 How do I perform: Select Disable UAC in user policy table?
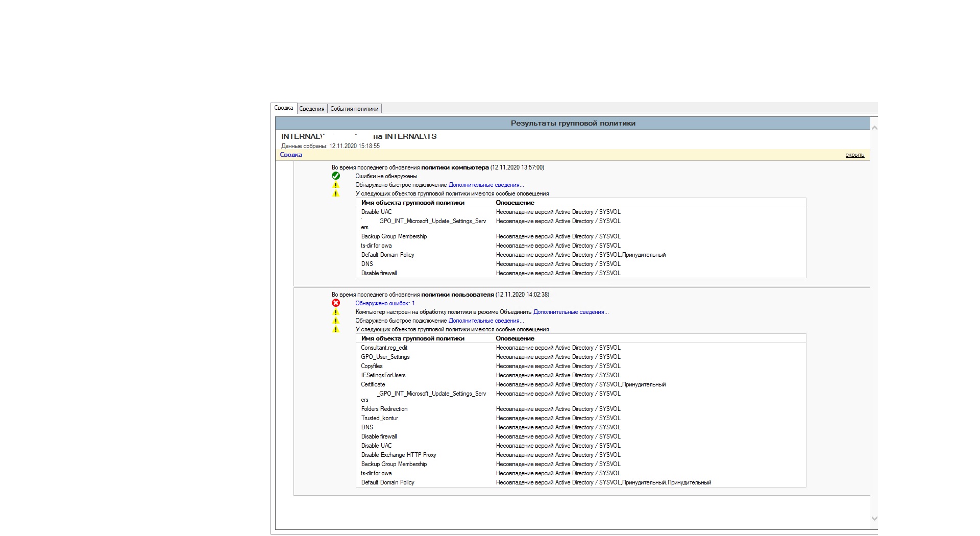(x=581, y=446)
